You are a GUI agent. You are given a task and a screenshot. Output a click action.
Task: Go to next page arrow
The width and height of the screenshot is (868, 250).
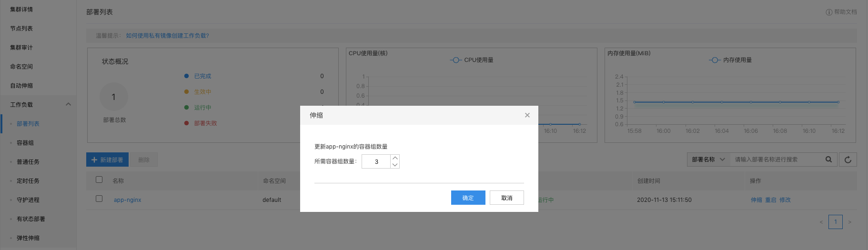(x=849, y=222)
